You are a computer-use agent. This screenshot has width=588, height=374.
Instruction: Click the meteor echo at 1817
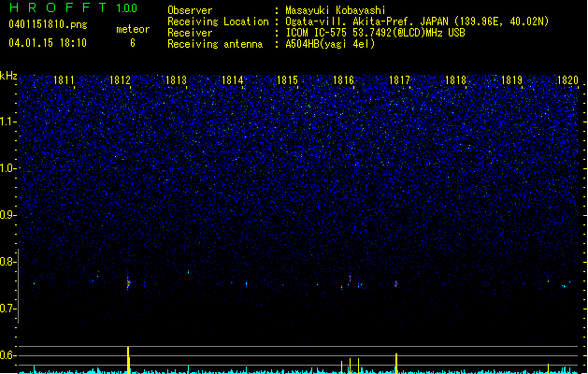tap(396, 284)
